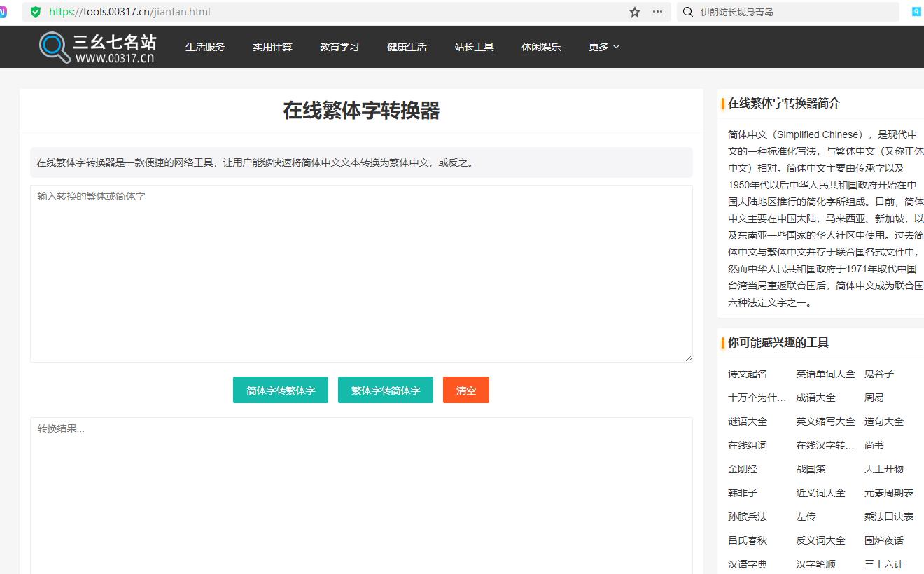924x574 pixels.
Task: Click the star icon to bookmark this page
Action: [x=635, y=12]
